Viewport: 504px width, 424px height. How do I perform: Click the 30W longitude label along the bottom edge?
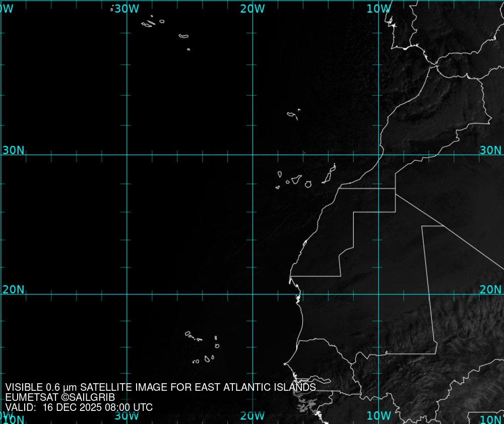point(127,416)
